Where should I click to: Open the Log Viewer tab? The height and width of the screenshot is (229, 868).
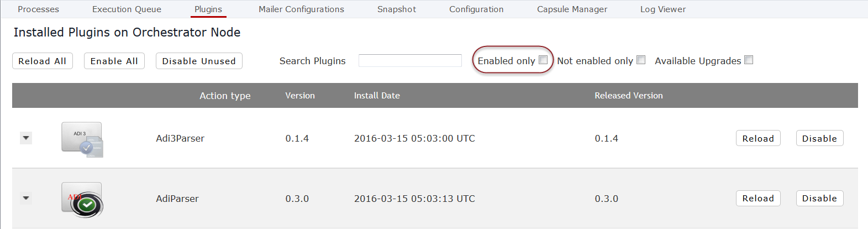(663, 9)
